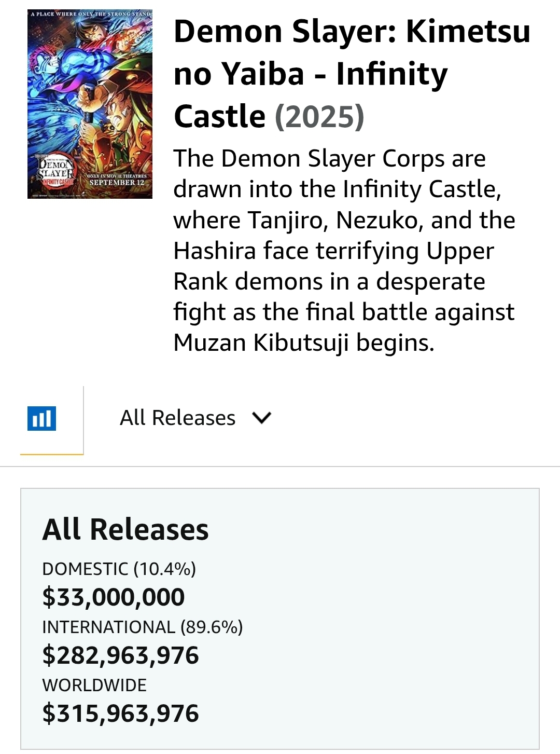This screenshot has height=754, width=560.
Task: Click the September 12 release text on poster
Action: point(117,182)
